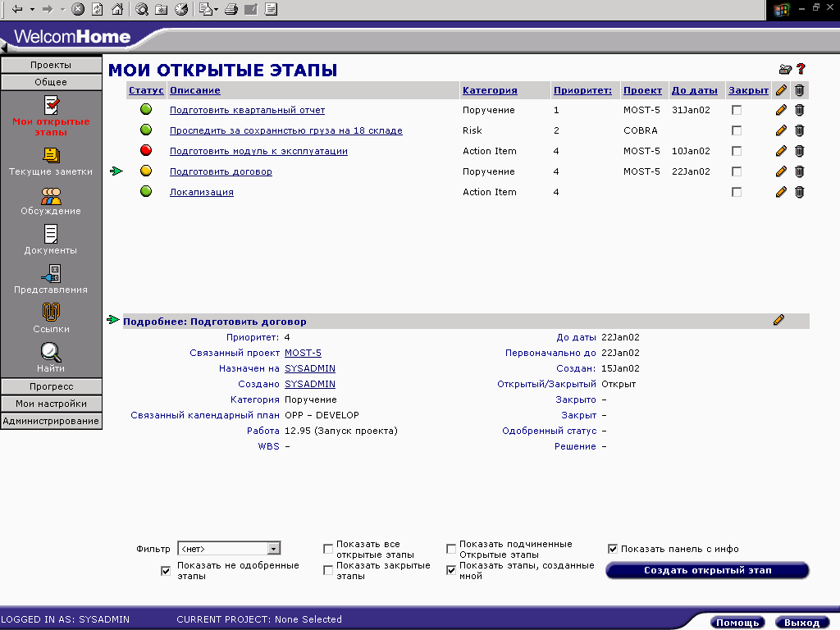Screen dimensions: 840x630
Task: Open Back button history dropdown arrow
Action: point(32,10)
